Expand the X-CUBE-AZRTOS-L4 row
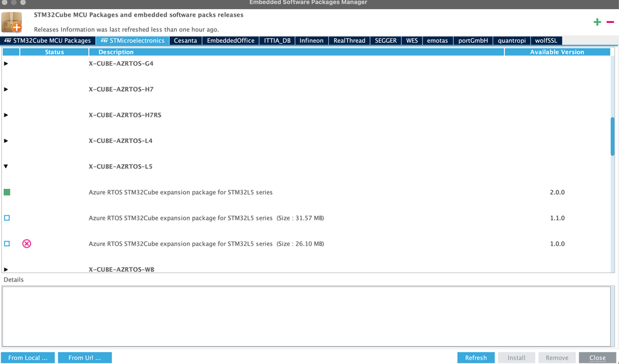The image size is (619, 364). [x=6, y=141]
